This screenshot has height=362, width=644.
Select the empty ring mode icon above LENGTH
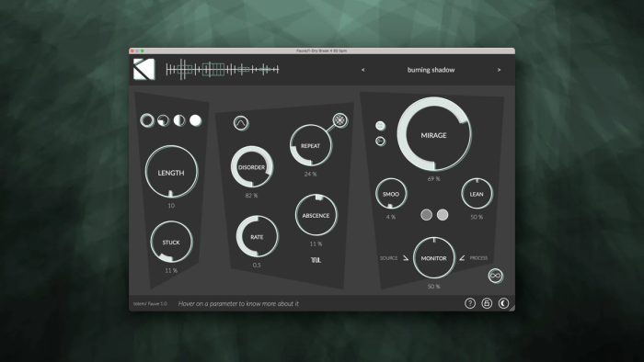pyautogui.click(x=147, y=120)
